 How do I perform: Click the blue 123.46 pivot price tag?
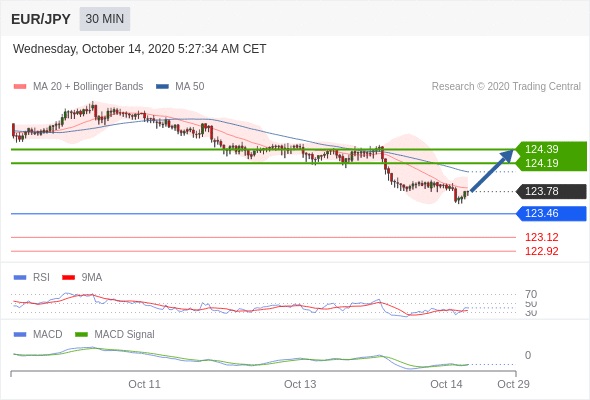(551, 213)
